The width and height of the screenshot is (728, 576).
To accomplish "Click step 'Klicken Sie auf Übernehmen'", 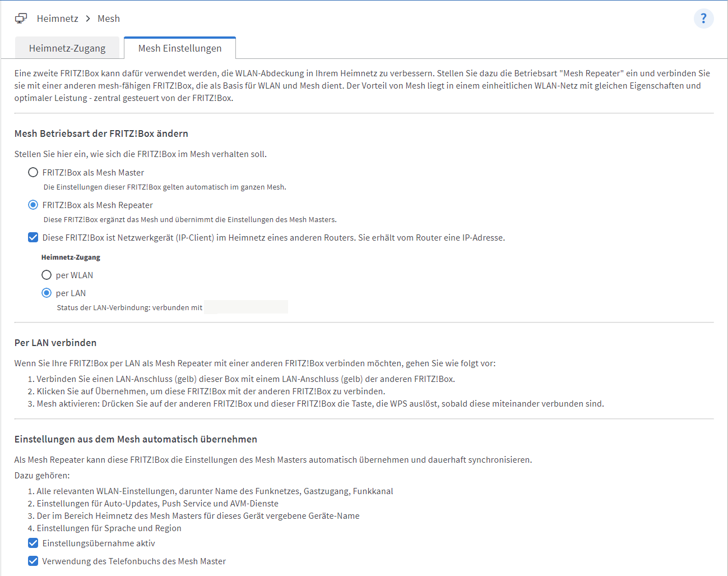I will point(211,391).
